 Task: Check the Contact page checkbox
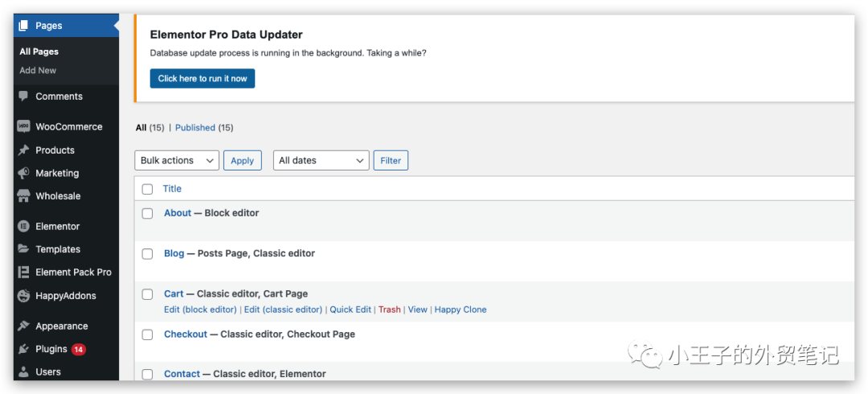(147, 375)
